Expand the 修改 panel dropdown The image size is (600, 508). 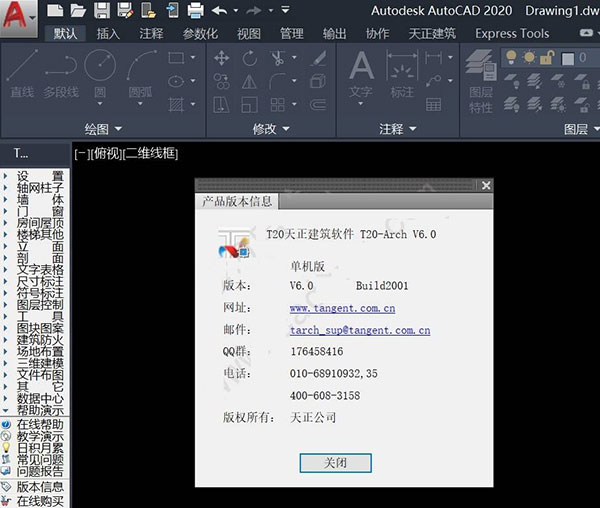pos(272,129)
